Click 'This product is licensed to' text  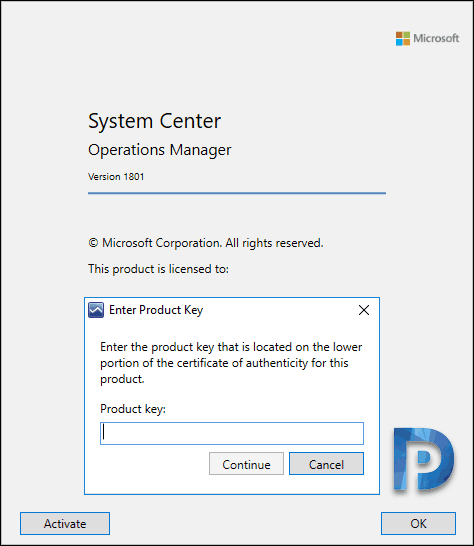click(158, 269)
